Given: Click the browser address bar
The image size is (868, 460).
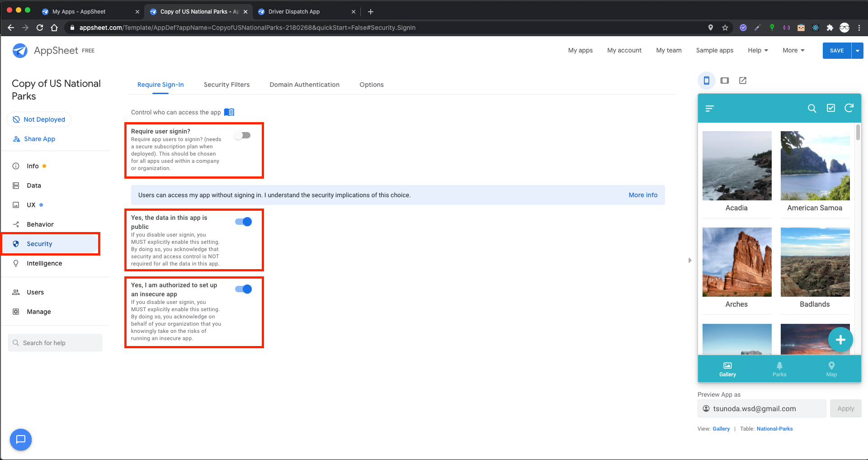Looking at the screenshot, I should [384, 28].
